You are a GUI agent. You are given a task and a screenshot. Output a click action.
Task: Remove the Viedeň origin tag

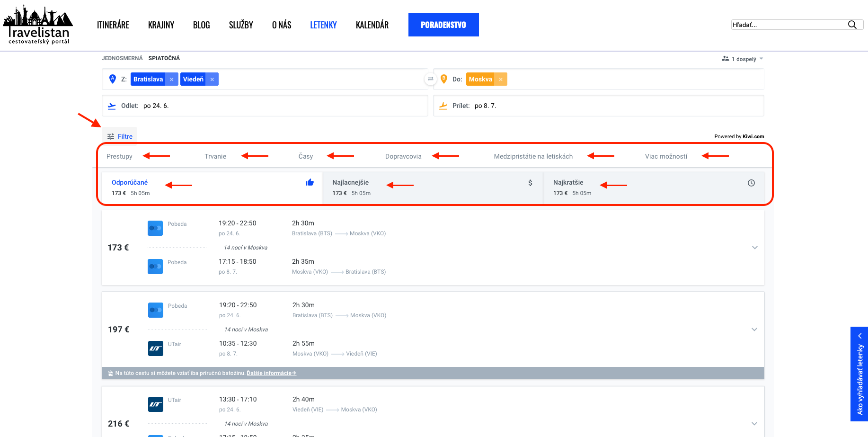click(213, 80)
